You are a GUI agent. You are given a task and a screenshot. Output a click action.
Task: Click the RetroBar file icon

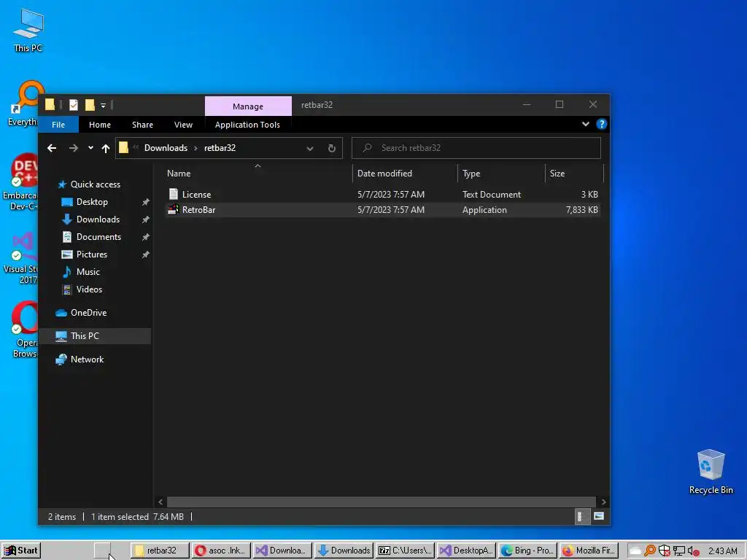coord(174,210)
